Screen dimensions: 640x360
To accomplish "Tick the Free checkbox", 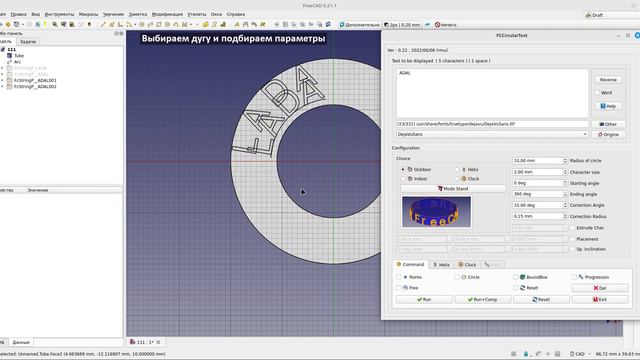I will click(399, 288).
